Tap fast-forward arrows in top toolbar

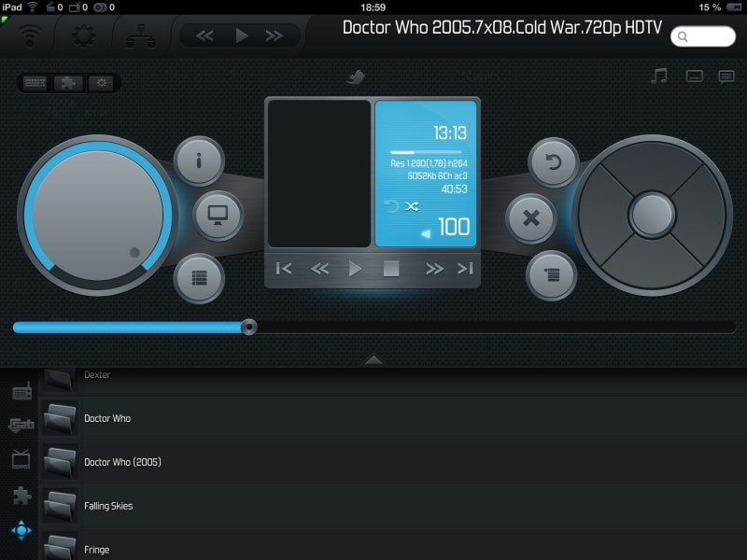(275, 35)
